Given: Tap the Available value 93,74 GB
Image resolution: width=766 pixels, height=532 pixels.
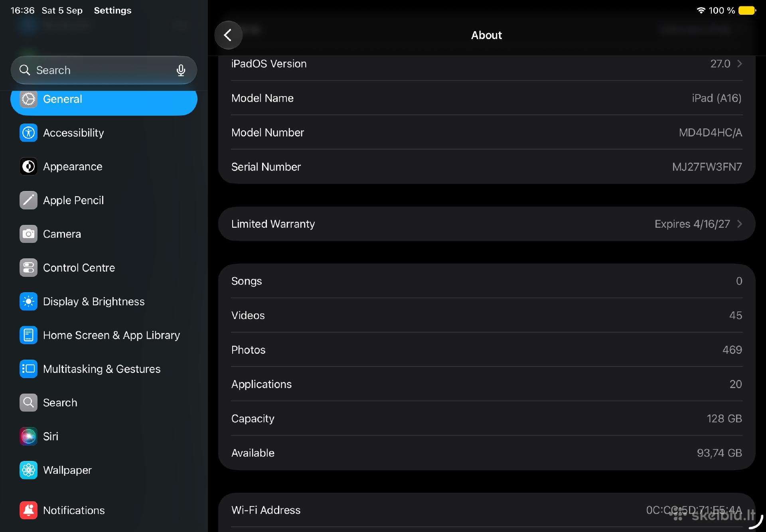Looking at the screenshot, I should click(x=719, y=453).
